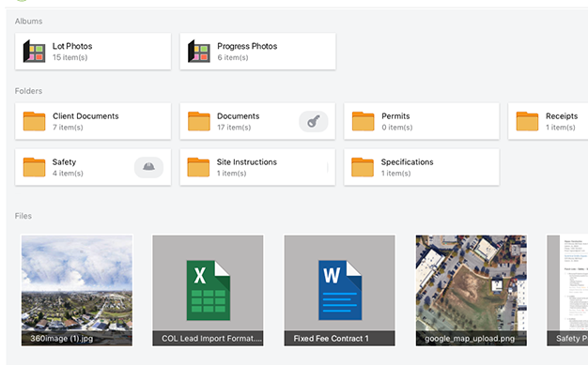This screenshot has height=365, width=588.
Task: Click the Client Documents folder icon
Action: (x=34, y=121)
